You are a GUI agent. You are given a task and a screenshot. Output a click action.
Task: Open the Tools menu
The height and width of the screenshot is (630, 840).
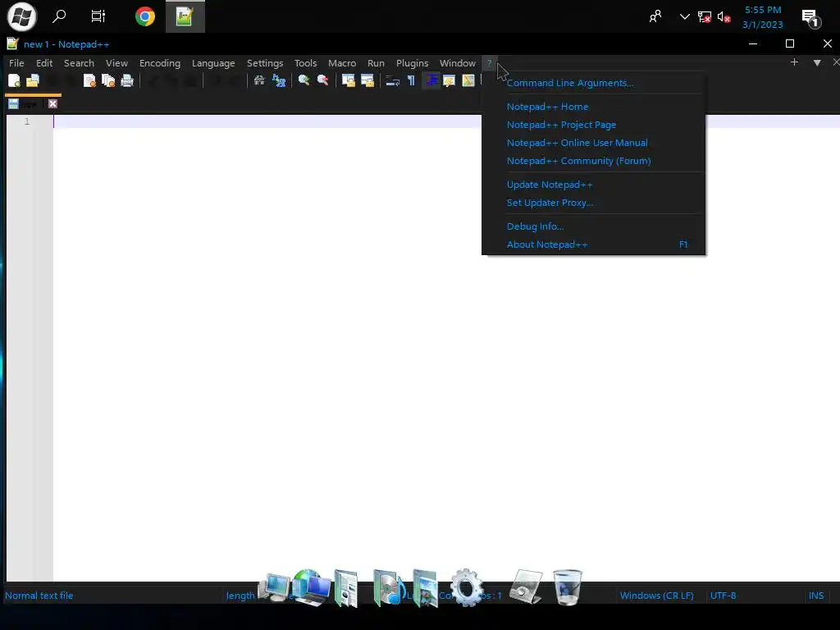click(305, 63)
